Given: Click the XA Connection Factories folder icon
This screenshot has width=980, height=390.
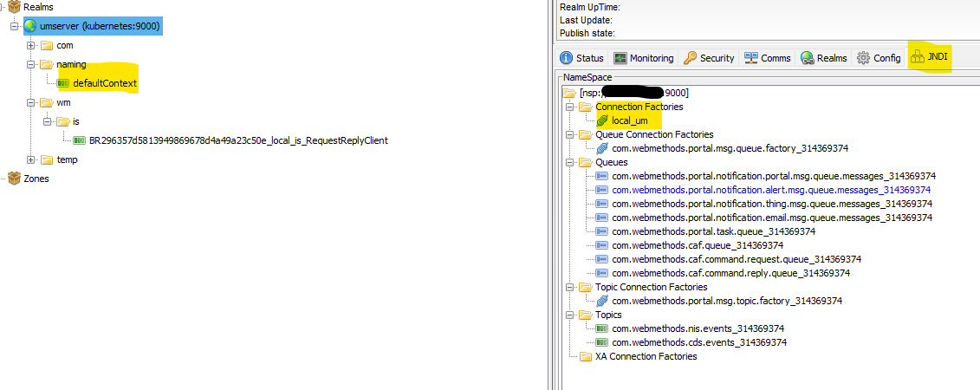Looking at the screenshot, I should point(586,356).
